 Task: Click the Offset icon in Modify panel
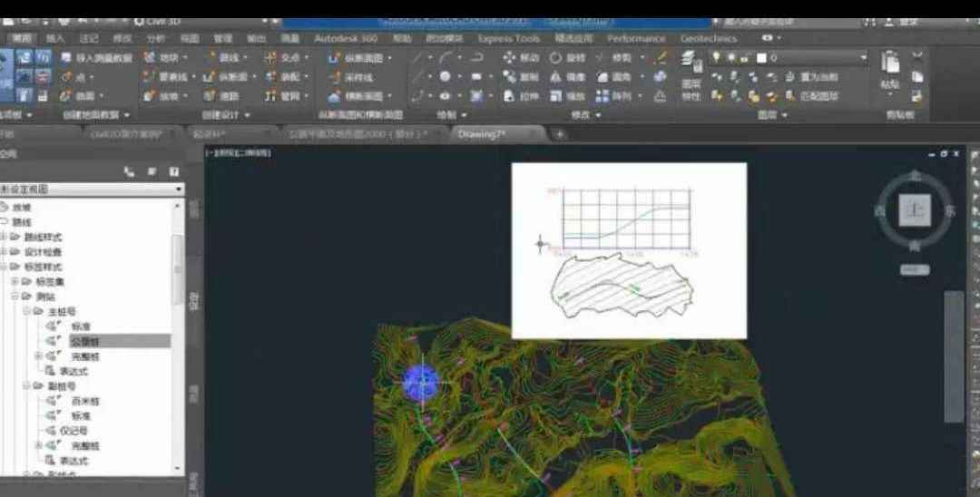(660, 96)
